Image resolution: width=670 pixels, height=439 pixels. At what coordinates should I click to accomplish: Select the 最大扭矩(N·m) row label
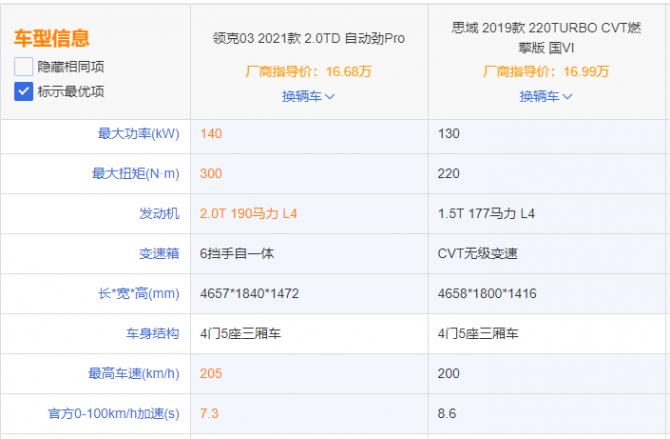click(135, 174)
